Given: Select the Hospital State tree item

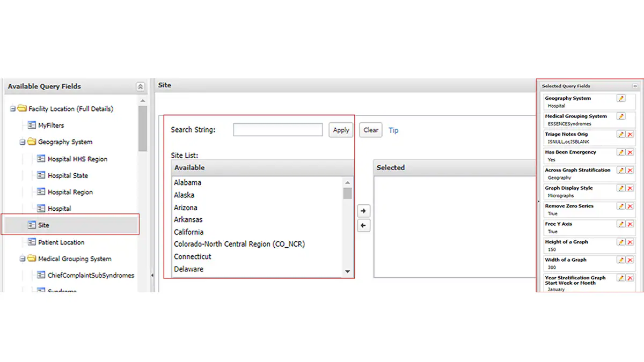Looking at the screenshot, I should click(68, 175).
